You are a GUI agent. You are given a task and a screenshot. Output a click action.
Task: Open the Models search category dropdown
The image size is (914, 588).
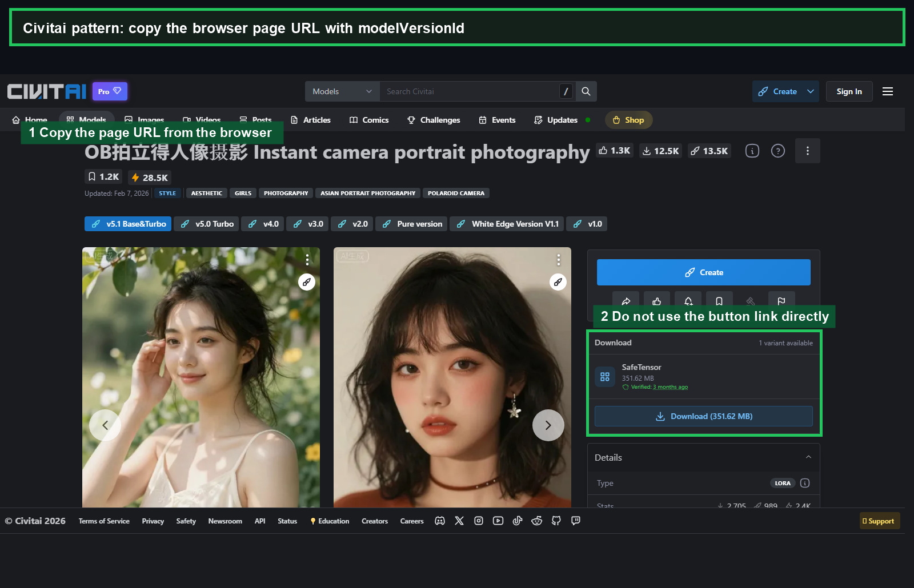click(x=342, y=91)
